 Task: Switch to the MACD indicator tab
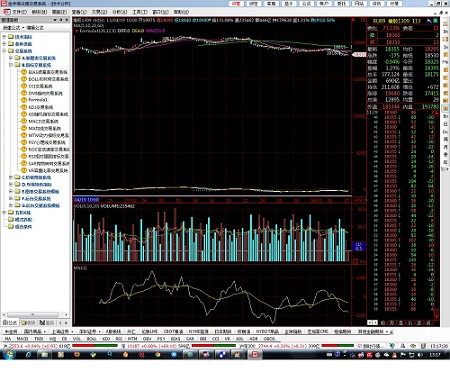tap(22, 339)
